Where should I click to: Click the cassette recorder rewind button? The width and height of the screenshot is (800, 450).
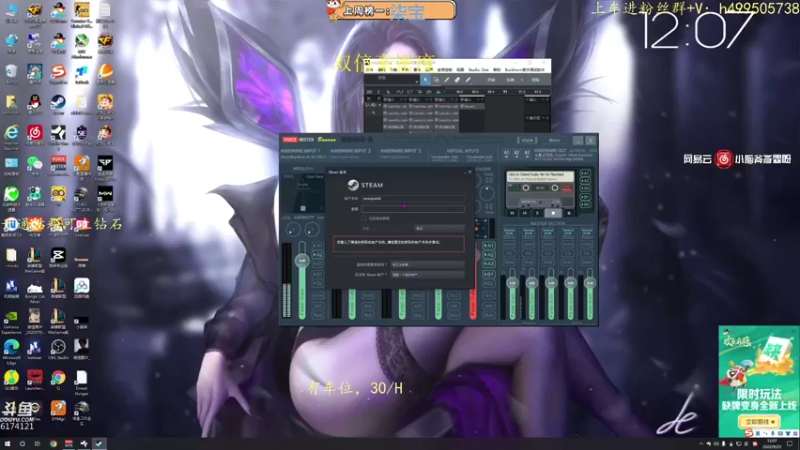point(512,213)
